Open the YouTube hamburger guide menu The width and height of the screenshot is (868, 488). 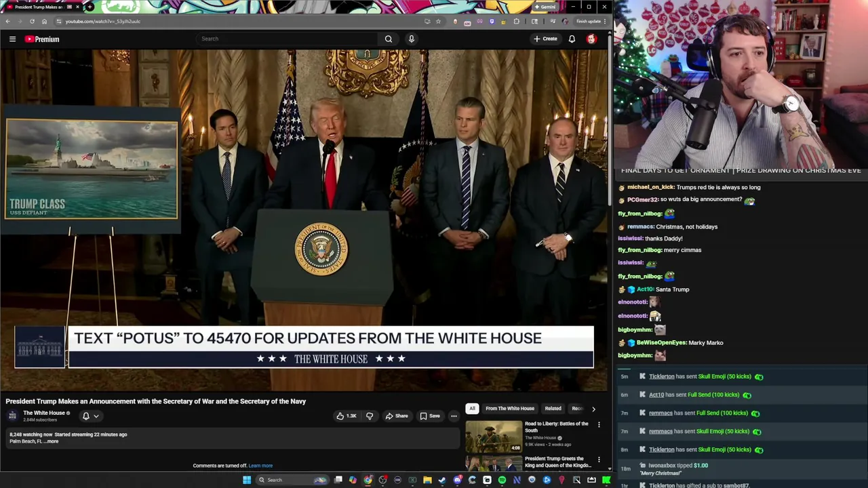tap(12, 39)
